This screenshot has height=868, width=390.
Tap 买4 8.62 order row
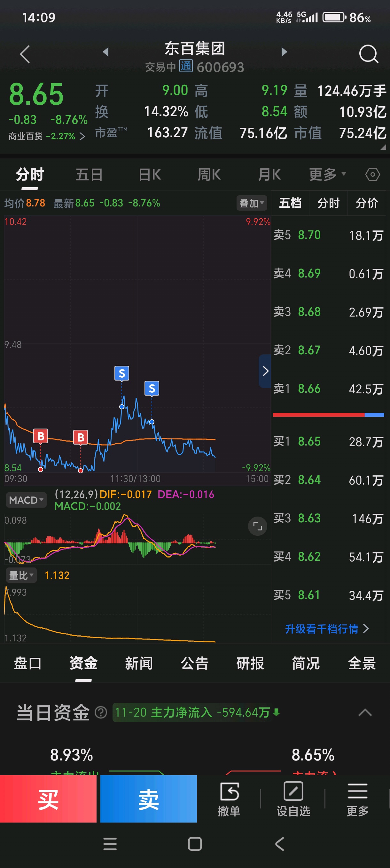pos(328,557)
